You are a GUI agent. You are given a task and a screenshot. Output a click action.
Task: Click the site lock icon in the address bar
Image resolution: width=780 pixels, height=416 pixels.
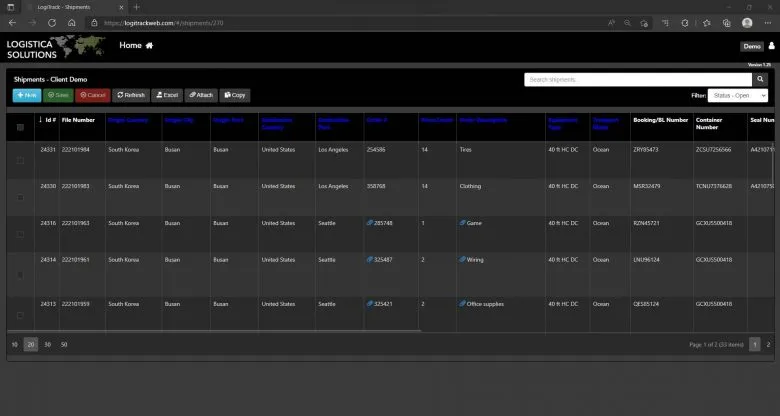coord(95,23)
